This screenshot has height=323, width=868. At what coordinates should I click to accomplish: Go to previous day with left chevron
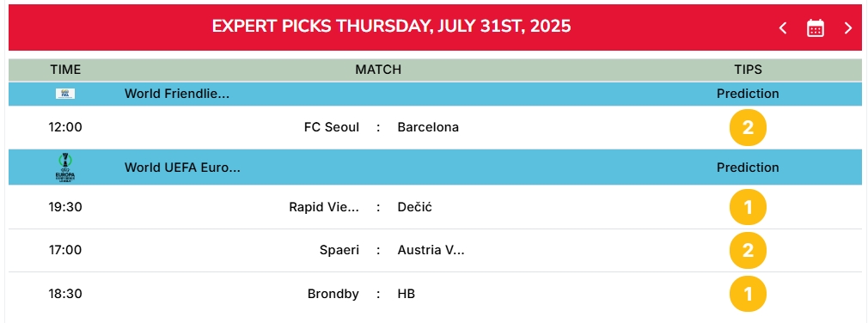click(x=783, y=27)
